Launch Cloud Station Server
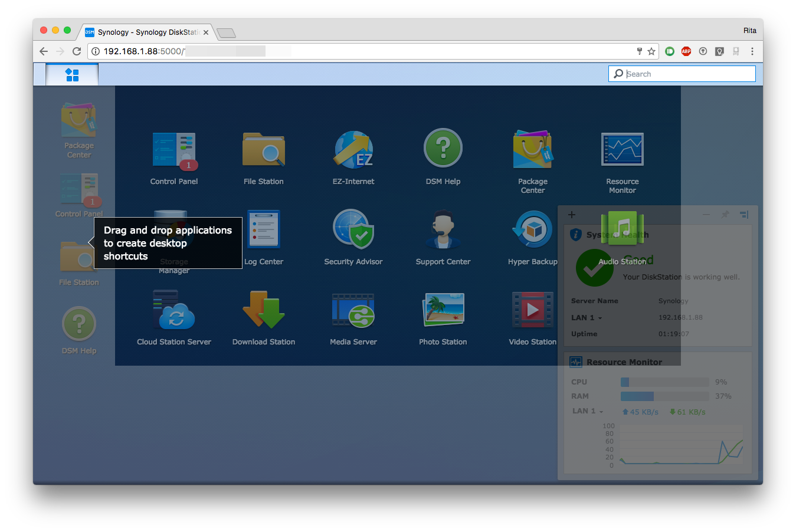 tap(174, 310)
